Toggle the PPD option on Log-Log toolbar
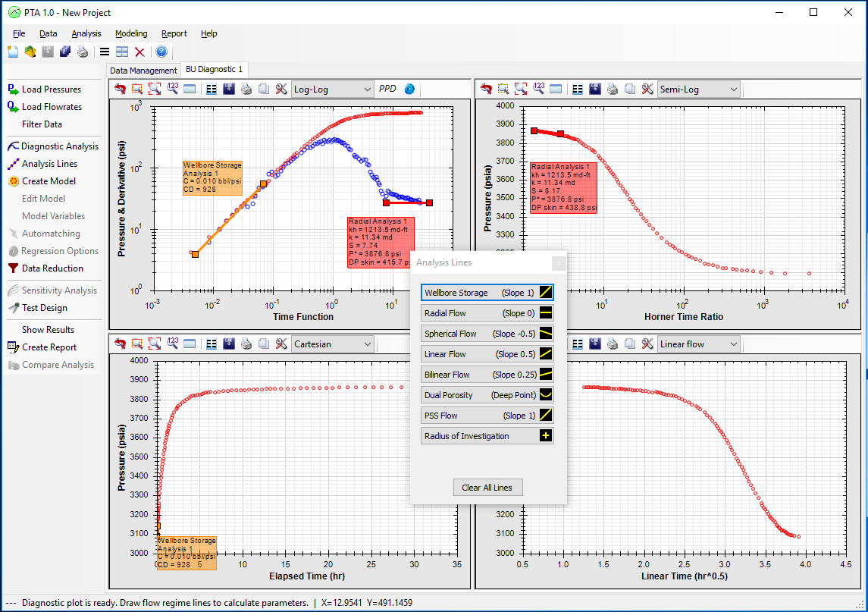Viewport: 868px width, 612px height. [x=387, y=89]
